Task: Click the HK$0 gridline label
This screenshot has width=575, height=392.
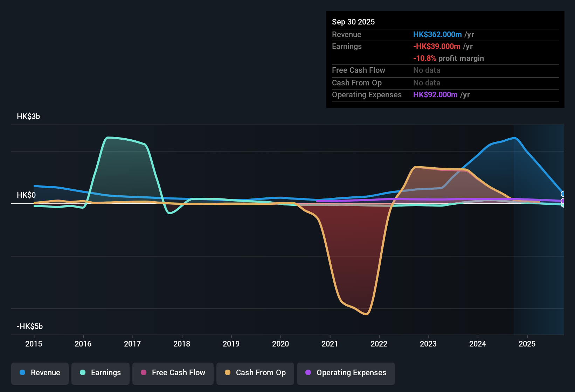Action: (x=26, y=195)
